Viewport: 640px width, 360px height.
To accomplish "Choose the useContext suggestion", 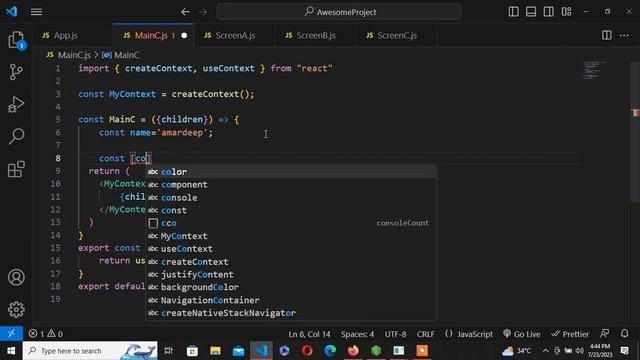I will pos(291,249).
